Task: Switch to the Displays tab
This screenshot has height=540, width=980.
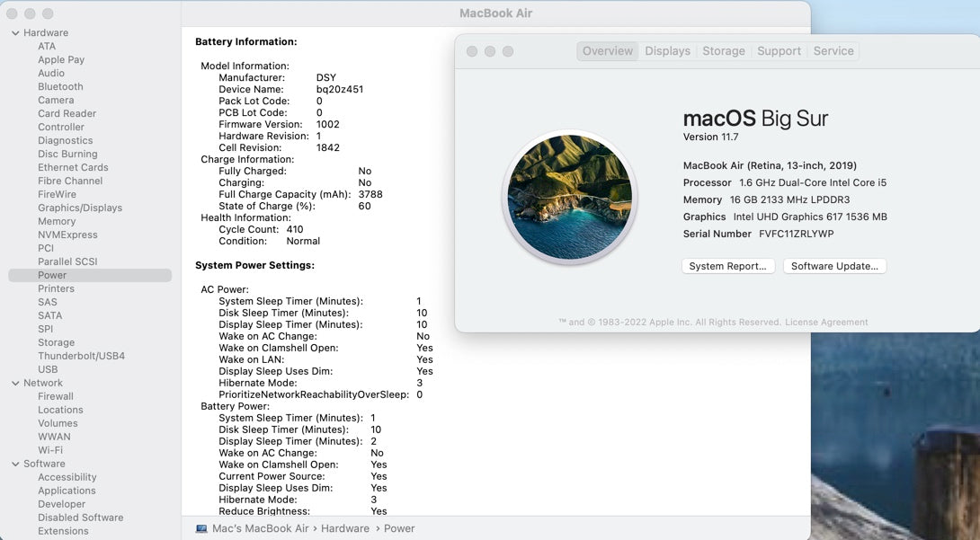Action: coord(667,51)
